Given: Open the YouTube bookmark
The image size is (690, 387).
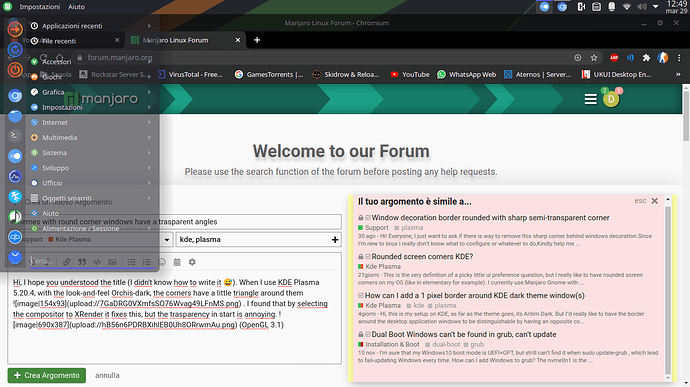Looking at the screenshot, I should click(410, 74).
